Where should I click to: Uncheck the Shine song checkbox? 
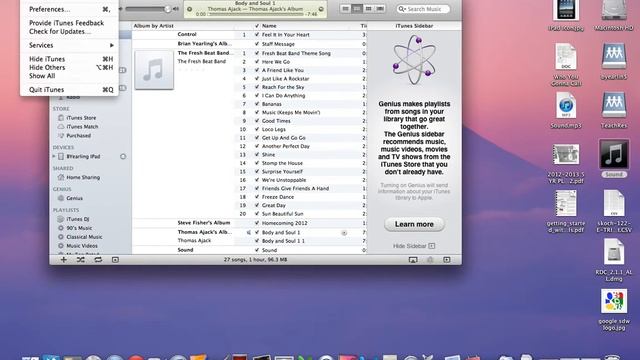point(257,155)
